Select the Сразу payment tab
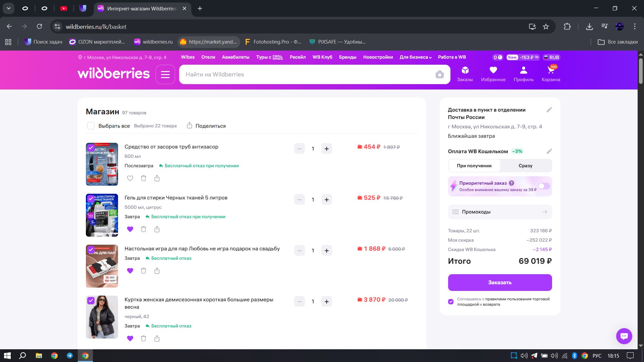644x362 pixels. pos(525,166)
